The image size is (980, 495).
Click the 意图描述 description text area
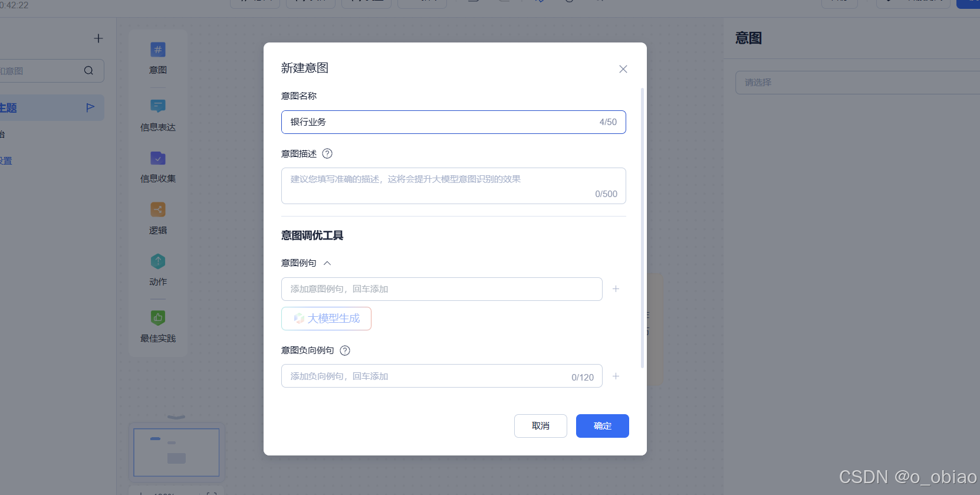coord(453,186)
